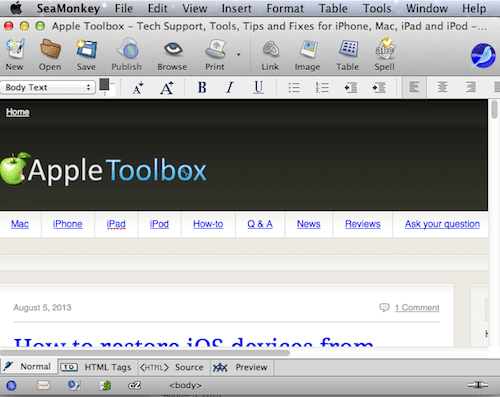
Task: Open Navigator from the status bar globe icon
Action: pos(11,386)
